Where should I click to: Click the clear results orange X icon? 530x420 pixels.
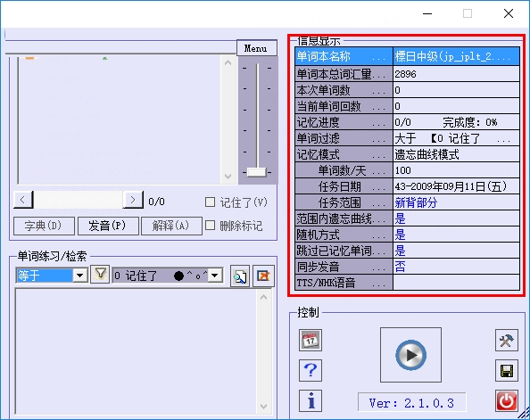point(263,276)
